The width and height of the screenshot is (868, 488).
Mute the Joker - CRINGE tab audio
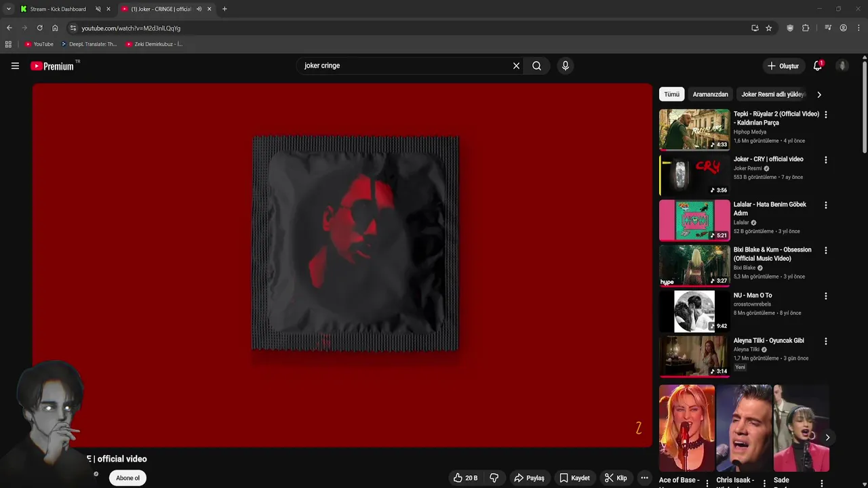coord(199,9)
